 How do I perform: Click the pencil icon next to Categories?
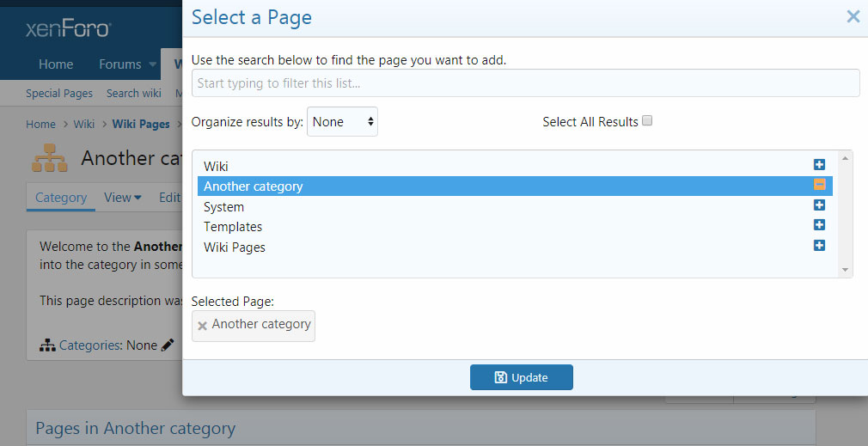coord(168,345)
